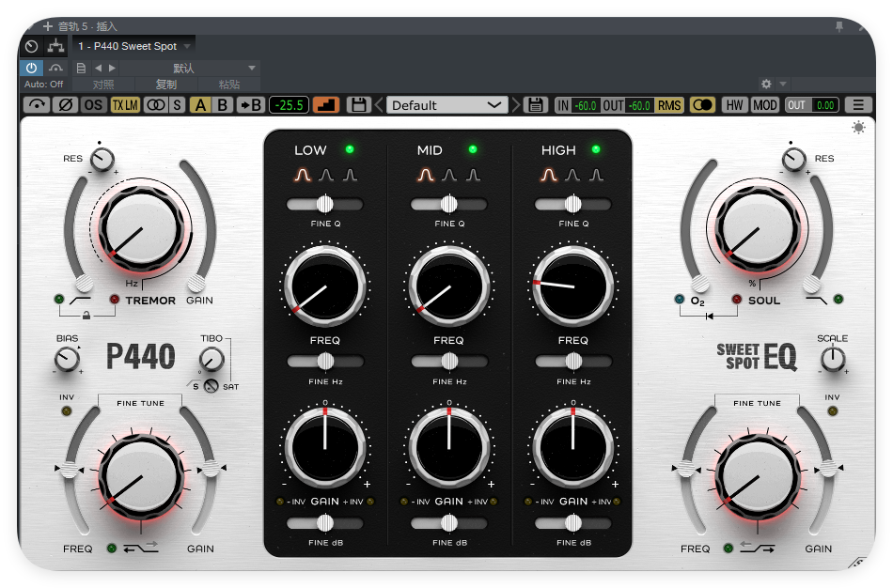Viewport: 893px width, 588px height.
Task: Click the LOW band FREQ knob
Action: (325, 286)
